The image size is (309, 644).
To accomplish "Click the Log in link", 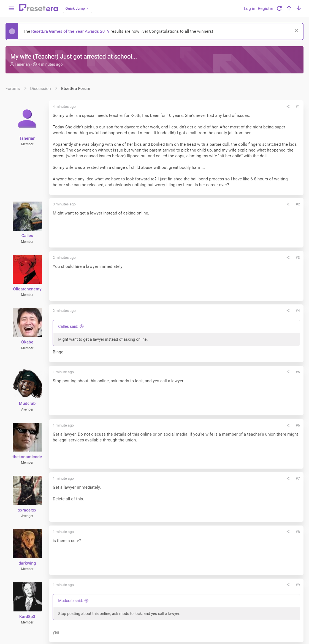I will click(x=250, y=9).
